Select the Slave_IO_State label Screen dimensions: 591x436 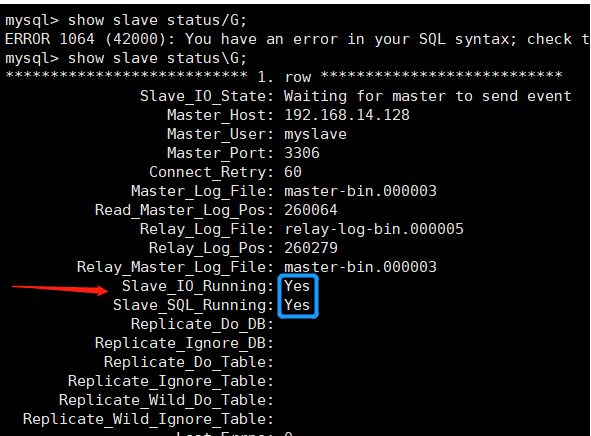click(207, 96)
